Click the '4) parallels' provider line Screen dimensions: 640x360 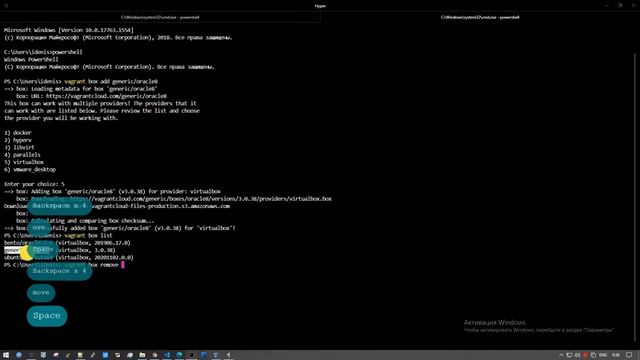[22, 155]
